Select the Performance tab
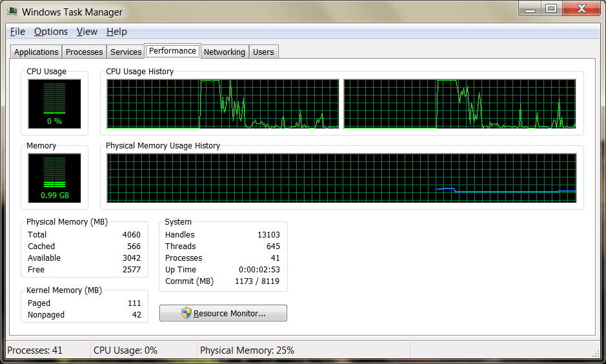The width and height of the screenshot is (606, 364). pos(173,51)
